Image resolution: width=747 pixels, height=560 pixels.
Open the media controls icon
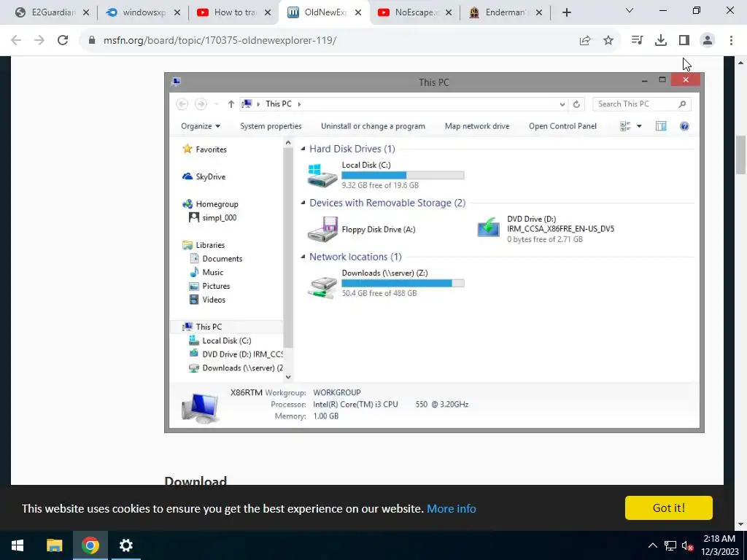637,41
